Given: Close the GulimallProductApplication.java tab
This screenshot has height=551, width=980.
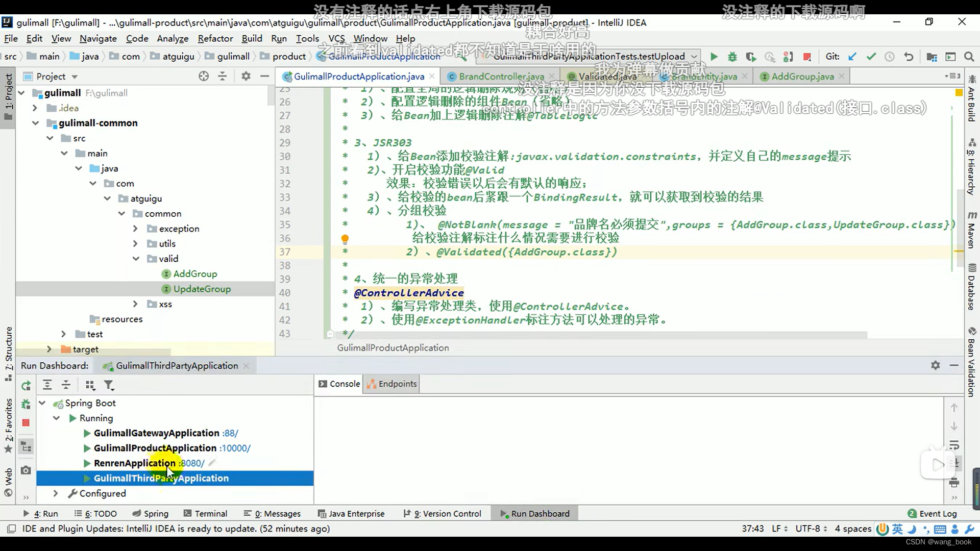Looking at the screenshot, I should click(432, 76).
